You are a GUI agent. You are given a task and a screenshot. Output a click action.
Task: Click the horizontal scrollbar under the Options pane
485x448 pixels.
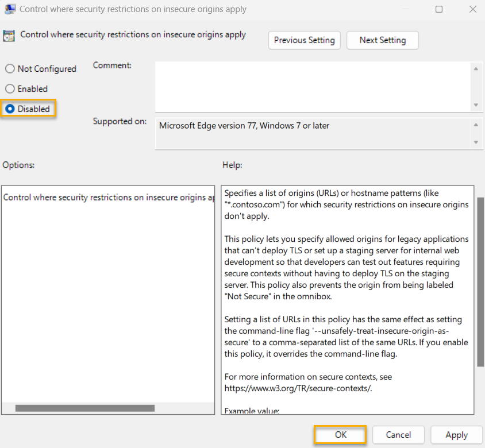(86, 408)
